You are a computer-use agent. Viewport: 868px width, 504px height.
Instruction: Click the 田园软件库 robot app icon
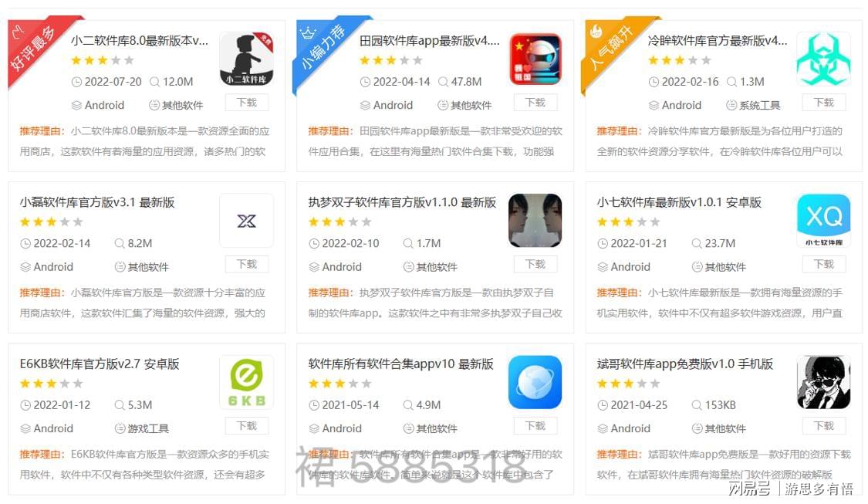[535, 59]
